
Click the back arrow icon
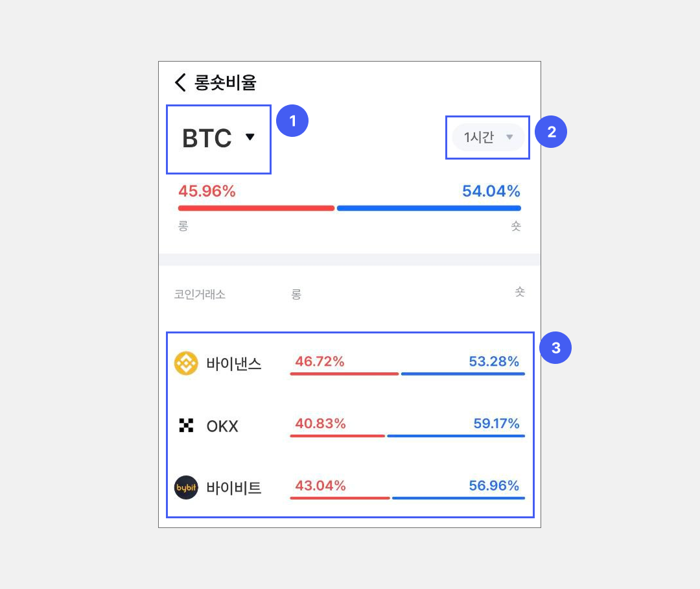point(180,82)
